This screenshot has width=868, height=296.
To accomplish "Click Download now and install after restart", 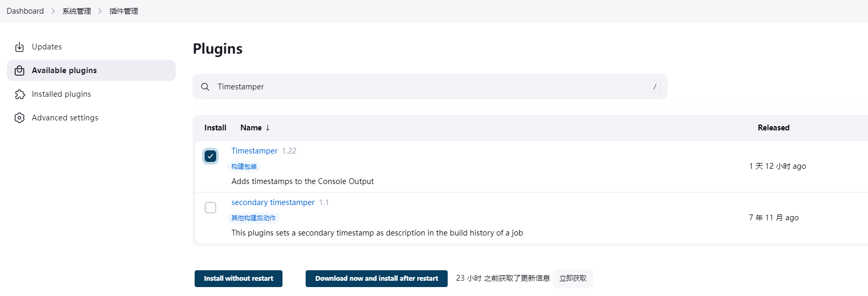I will [x=377, y=279].
